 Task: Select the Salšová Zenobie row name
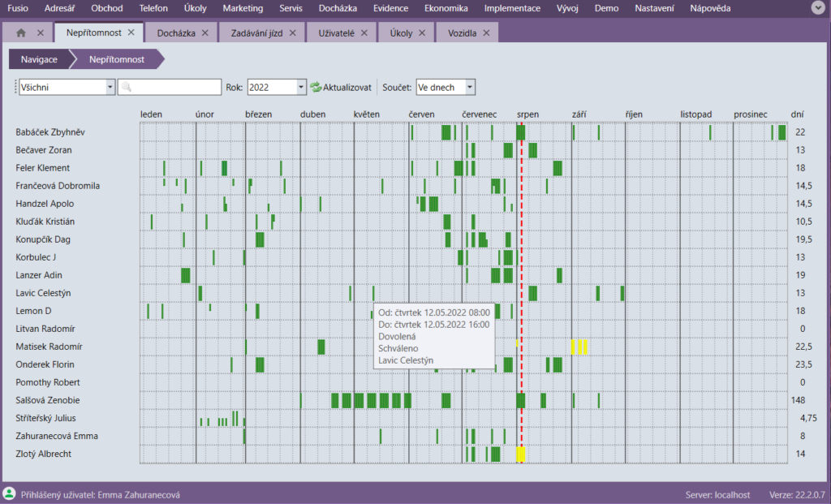(48, 400)
